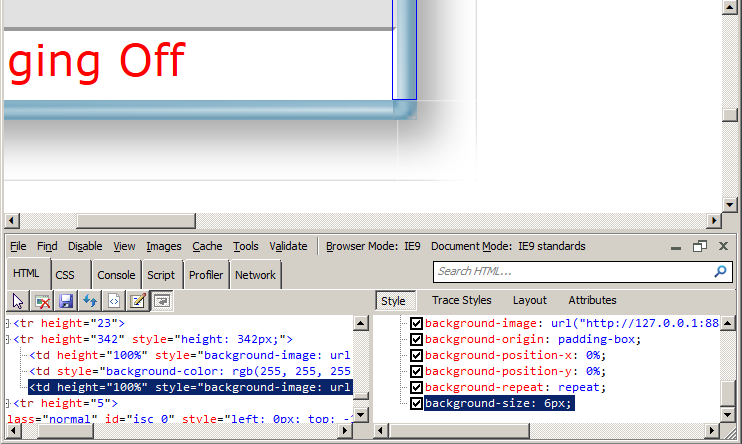Toggle the word wrap icon
The height and width of the screenshot is (444, 742).
[x=160, y=300]
